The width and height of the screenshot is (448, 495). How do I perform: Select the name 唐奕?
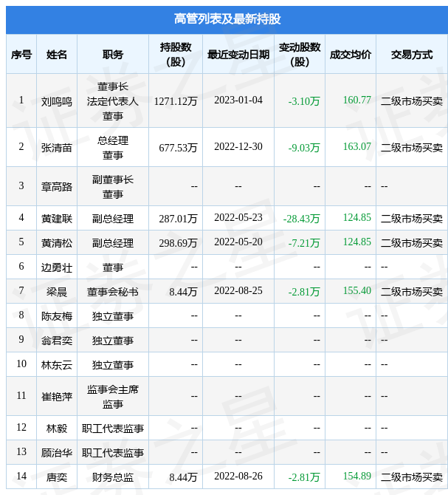coord(57,477)
